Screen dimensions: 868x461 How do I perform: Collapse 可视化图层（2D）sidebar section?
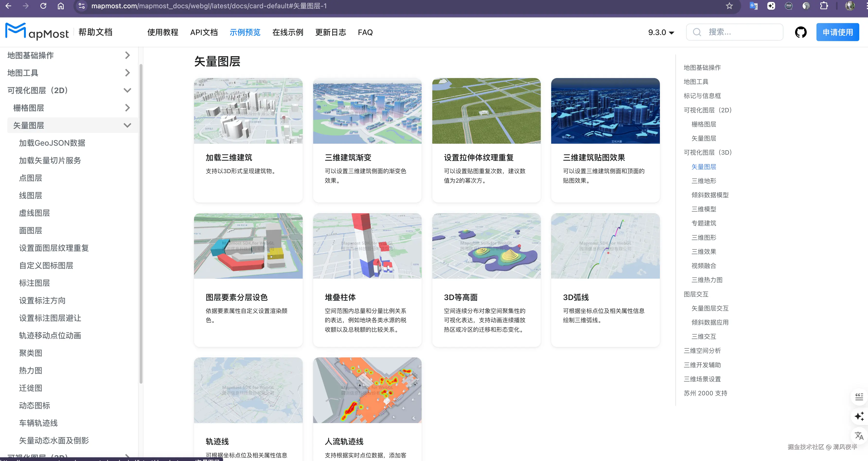click(127, 90)
